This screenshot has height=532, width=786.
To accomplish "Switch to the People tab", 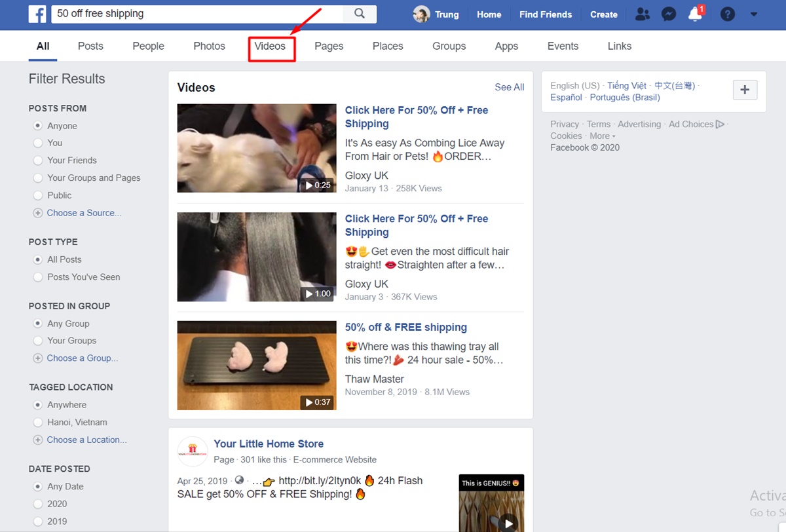I will [149, 46].
